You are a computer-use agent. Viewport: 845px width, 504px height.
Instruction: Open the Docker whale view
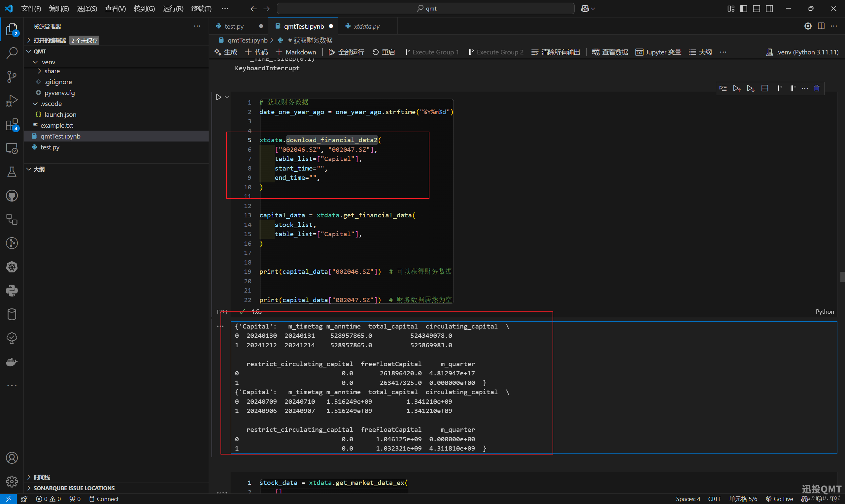tap(12, 362)
